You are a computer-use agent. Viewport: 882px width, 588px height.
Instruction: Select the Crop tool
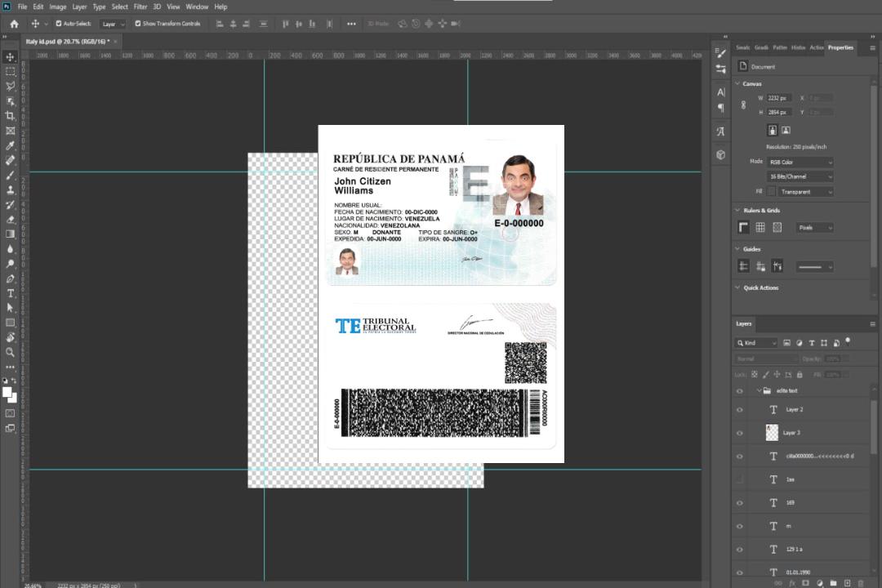11,116
